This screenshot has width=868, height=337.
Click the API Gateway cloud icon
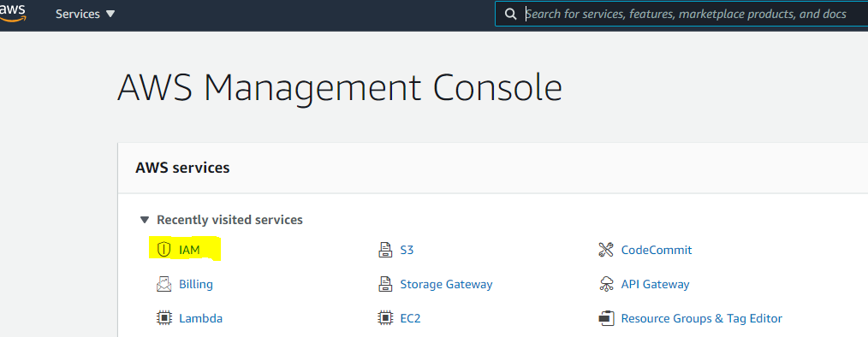click(x=606, y=285)
